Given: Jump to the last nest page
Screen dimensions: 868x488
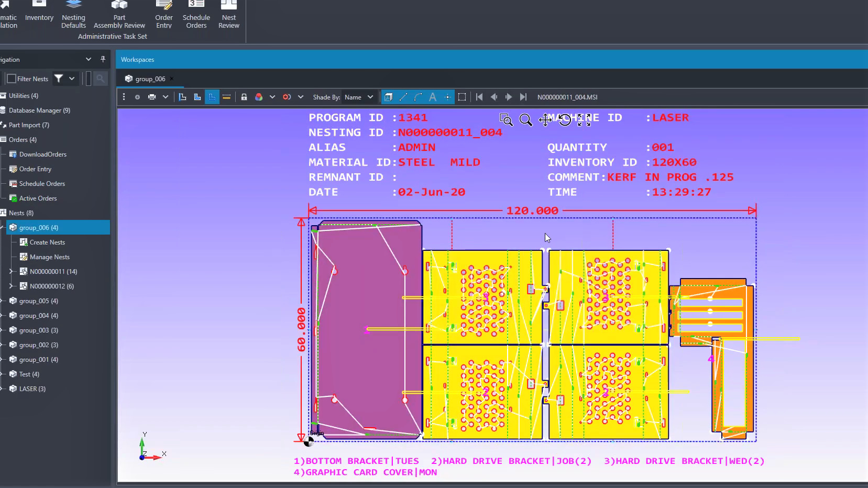Looking at the screenshot, I should tap(523, 97).
